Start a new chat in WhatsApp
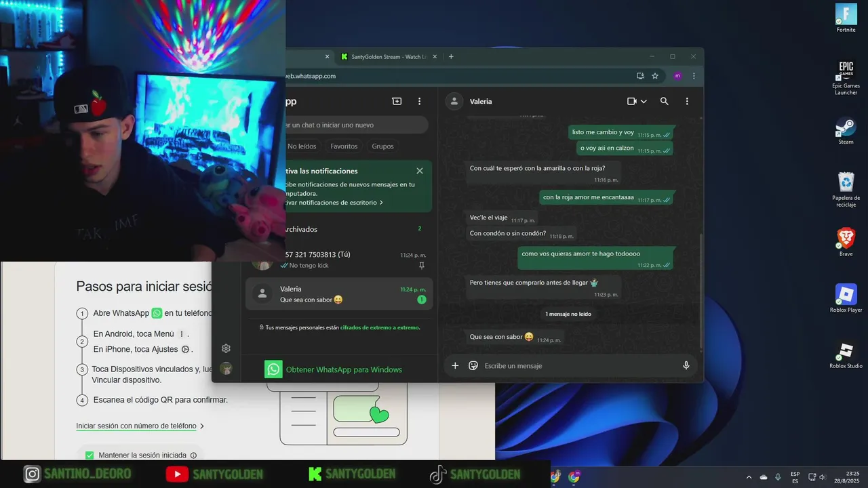 coord(397,101)
